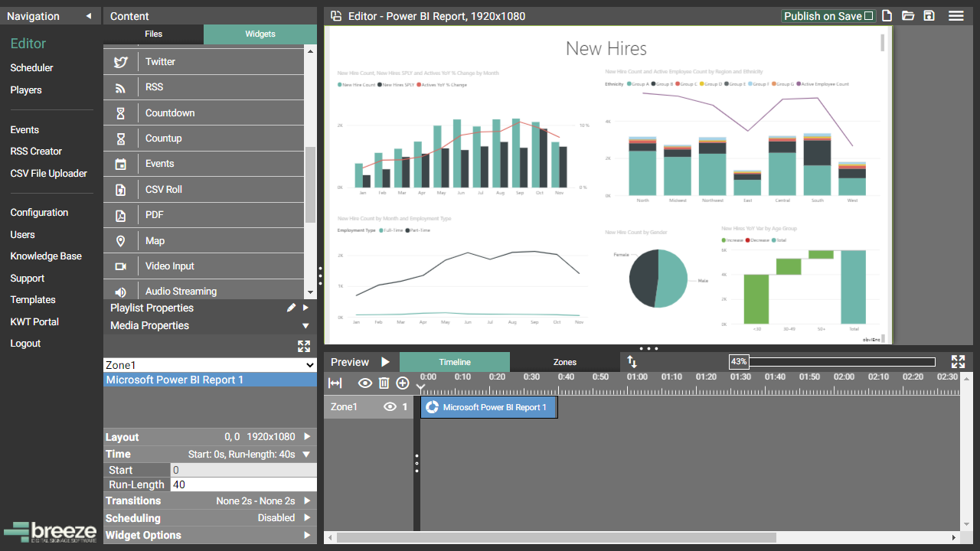980x551 pixels.
Task: Toggle Zone1 row visibility eye
Action: click(x=390, y=407)
